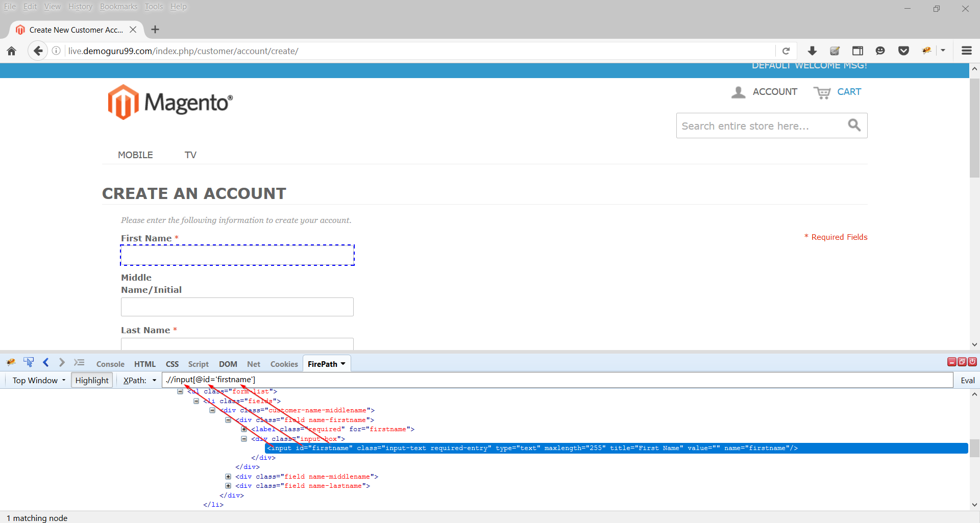Open the Tools menu

pyautogui.click(x=154, y=7)
